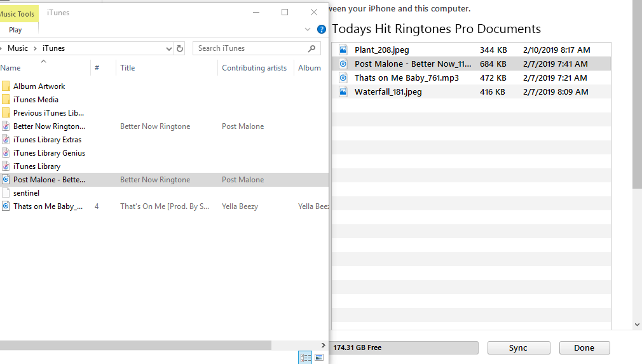Click the Previous iTunes Lib folder icon

[x=6, y=113]
